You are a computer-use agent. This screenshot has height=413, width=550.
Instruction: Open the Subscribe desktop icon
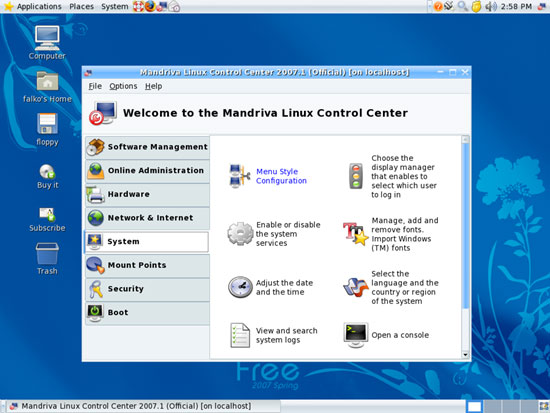[47, 214]
